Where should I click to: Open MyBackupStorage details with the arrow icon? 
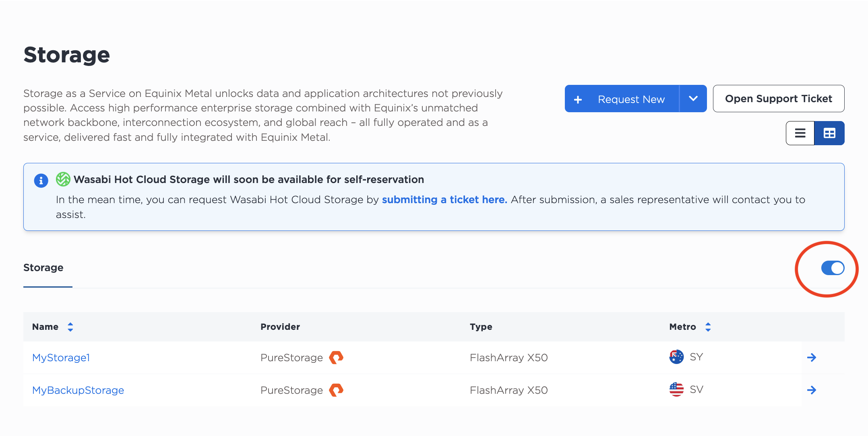(812, 390)
